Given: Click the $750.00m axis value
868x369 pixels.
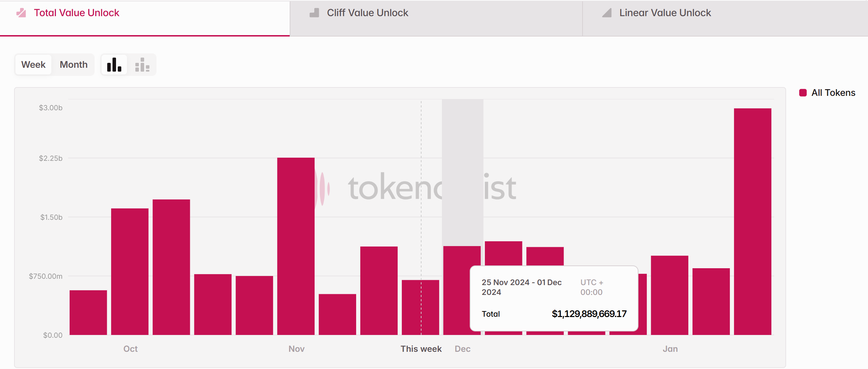Looking at the screenshot, I should [46, 276].
